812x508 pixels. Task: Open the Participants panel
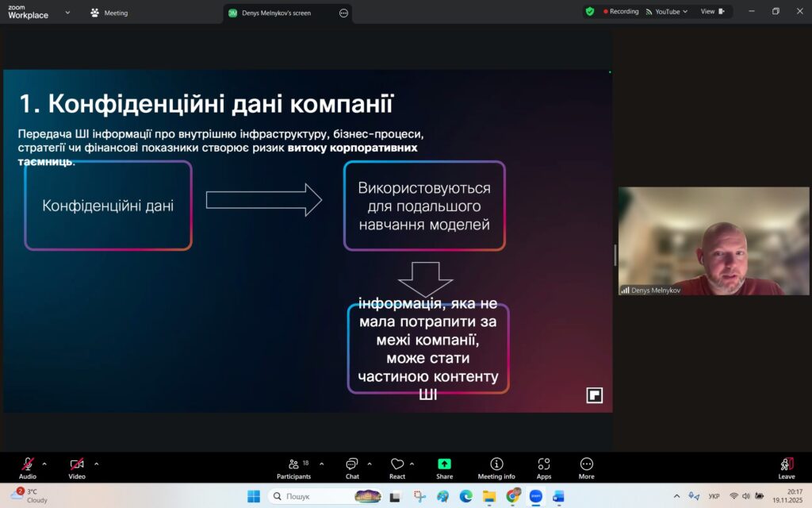tap(293, 468)
